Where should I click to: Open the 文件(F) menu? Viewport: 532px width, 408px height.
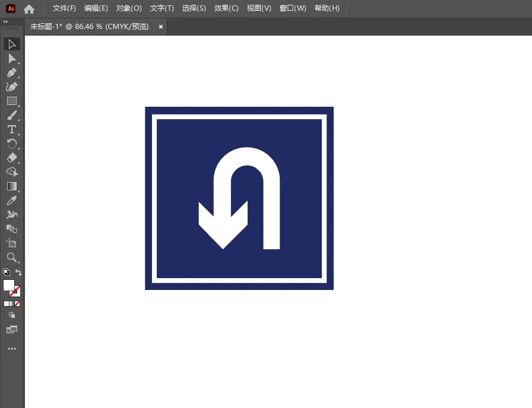tap(64, 8)
